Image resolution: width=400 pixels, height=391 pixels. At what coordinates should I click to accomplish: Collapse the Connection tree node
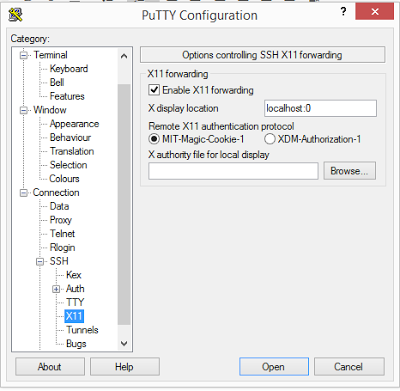(x=24, y=193)
